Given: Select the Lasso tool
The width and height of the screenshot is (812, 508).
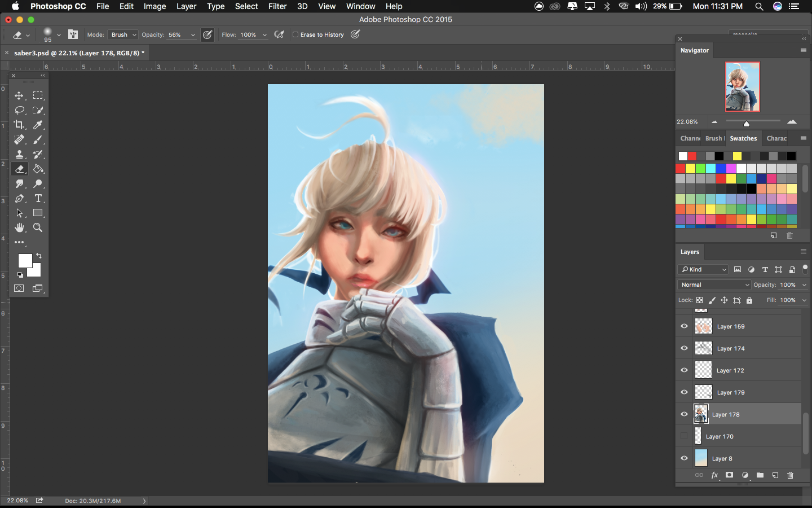Looking at the screenshot, I should click(x=19, y=110).
